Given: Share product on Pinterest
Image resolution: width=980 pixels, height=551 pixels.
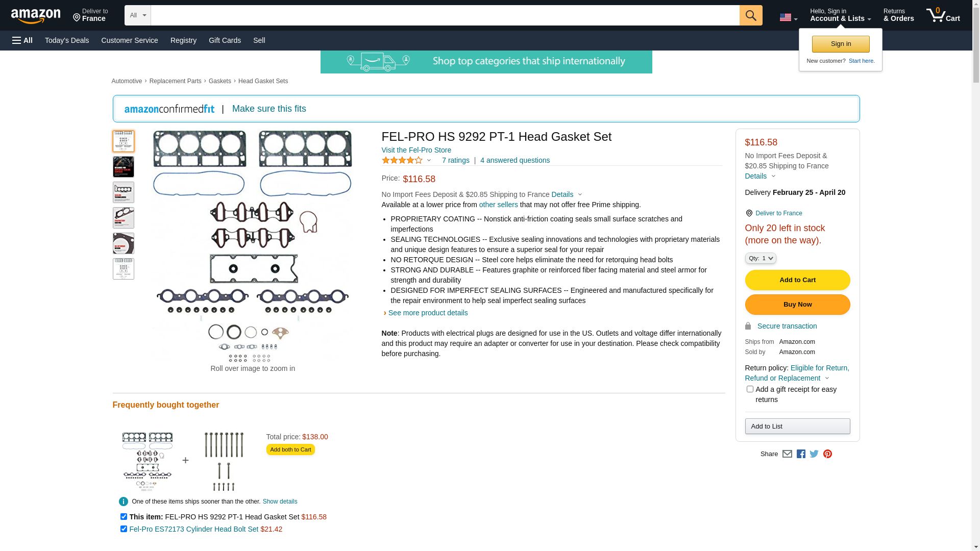Looking at the screenshot, I should [x=827, y=454].
